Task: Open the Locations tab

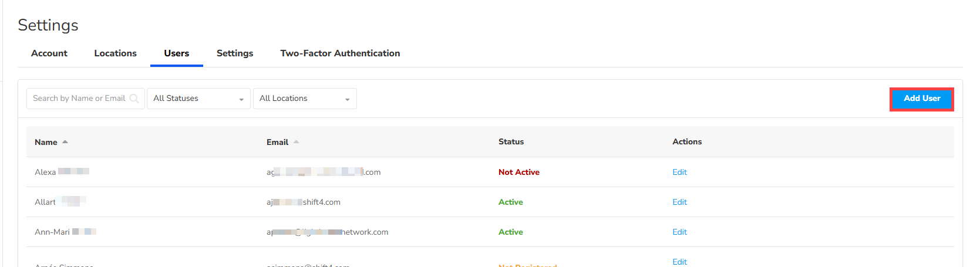Action: pyautogui.click(x=116, y=53)
